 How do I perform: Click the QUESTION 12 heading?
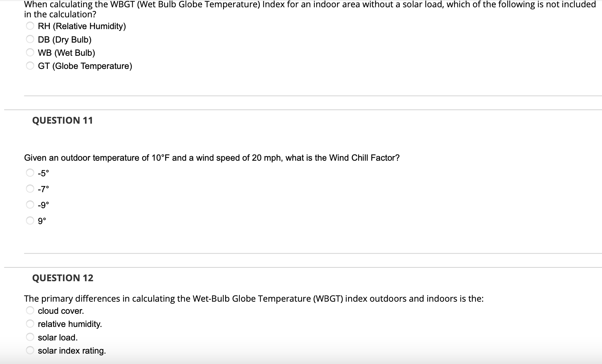(x=63, y=277)
